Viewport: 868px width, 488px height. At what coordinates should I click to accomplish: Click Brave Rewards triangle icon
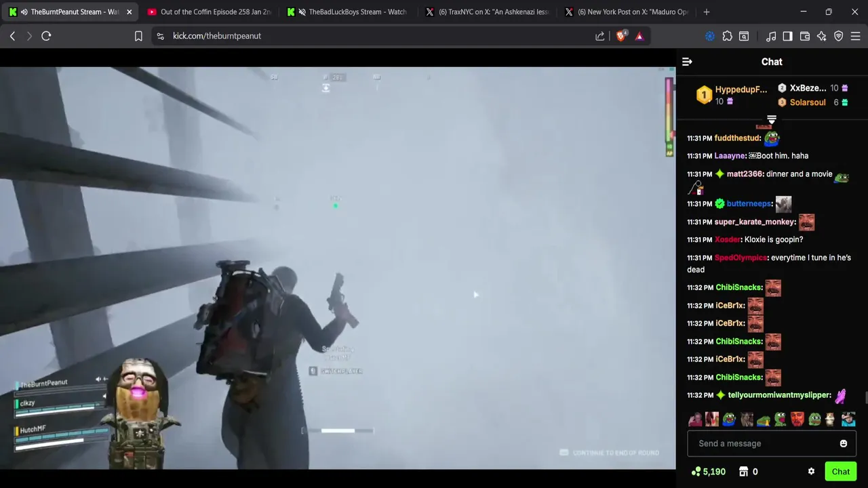coord(639,36)
